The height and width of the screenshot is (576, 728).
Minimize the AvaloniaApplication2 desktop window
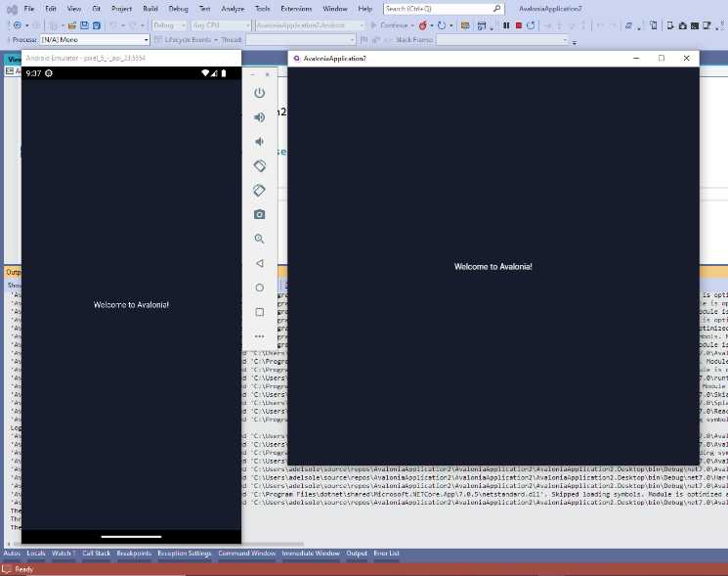pos(636,58)
